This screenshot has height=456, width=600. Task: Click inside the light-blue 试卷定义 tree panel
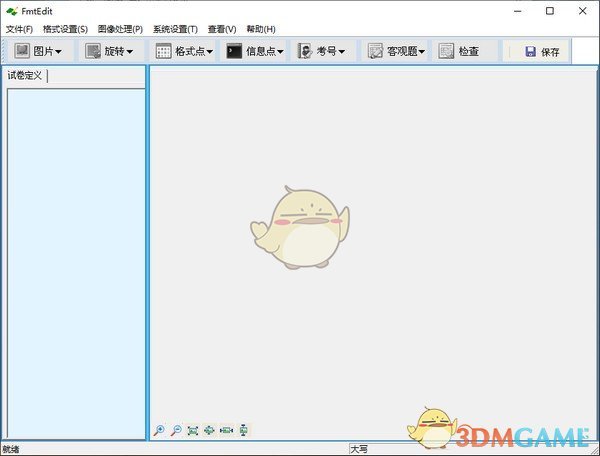pyautogui.click(x=76, y=264)
